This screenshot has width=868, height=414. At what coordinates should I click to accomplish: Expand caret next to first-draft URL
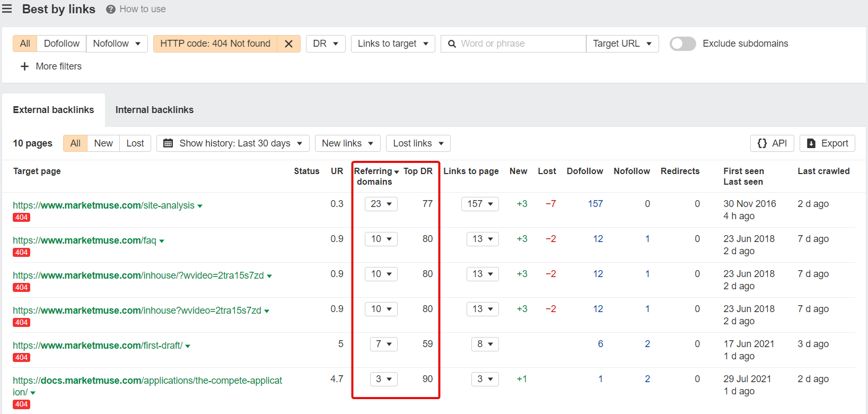(x=188, y=346)
